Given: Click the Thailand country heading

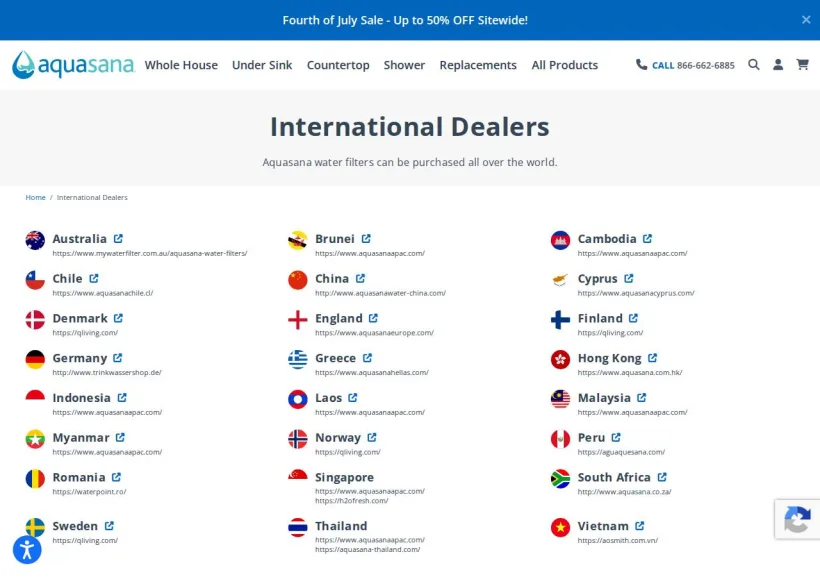Looking at the screenshot, I should 341,526.
